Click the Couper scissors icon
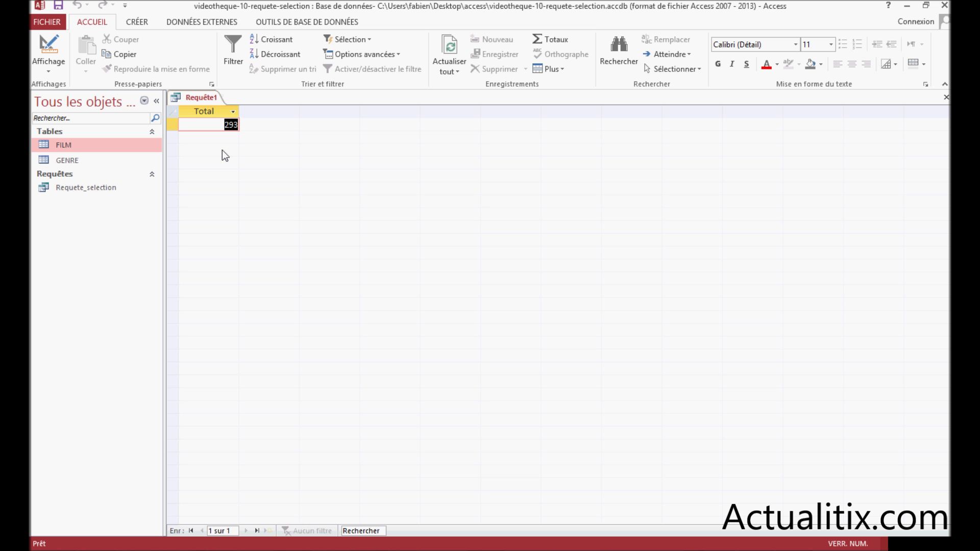The image size is (980, 551). [107, 39]
